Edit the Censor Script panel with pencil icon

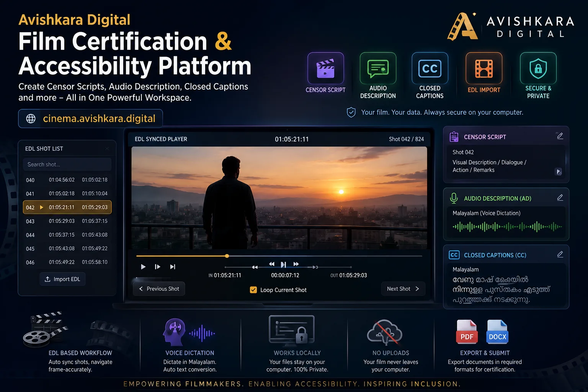point(560,136)
